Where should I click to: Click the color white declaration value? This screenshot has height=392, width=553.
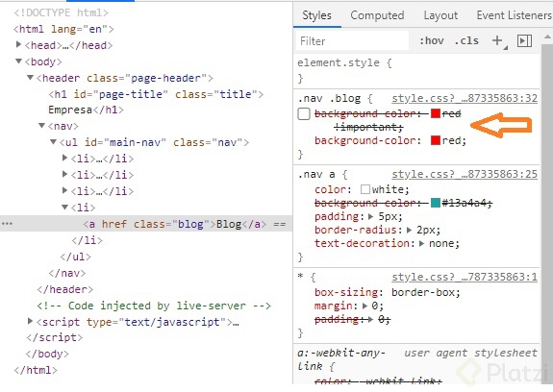pyautogui.click(x=390, y=189)
